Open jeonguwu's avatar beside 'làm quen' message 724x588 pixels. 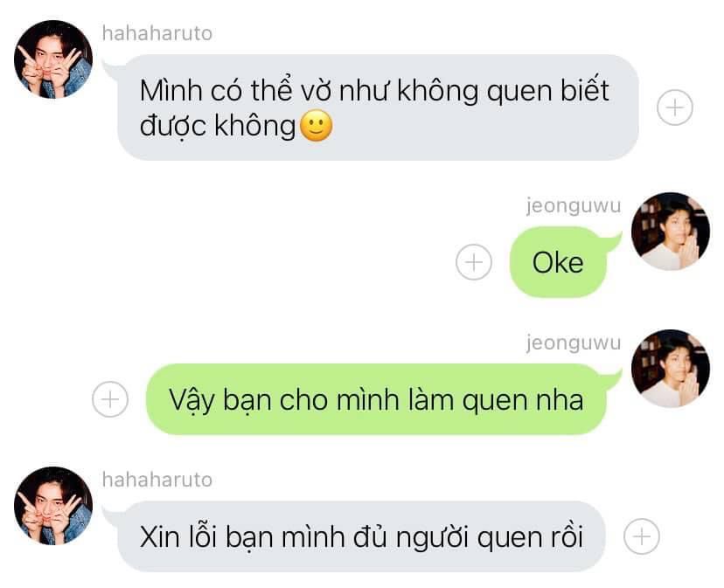click(671, 369)
